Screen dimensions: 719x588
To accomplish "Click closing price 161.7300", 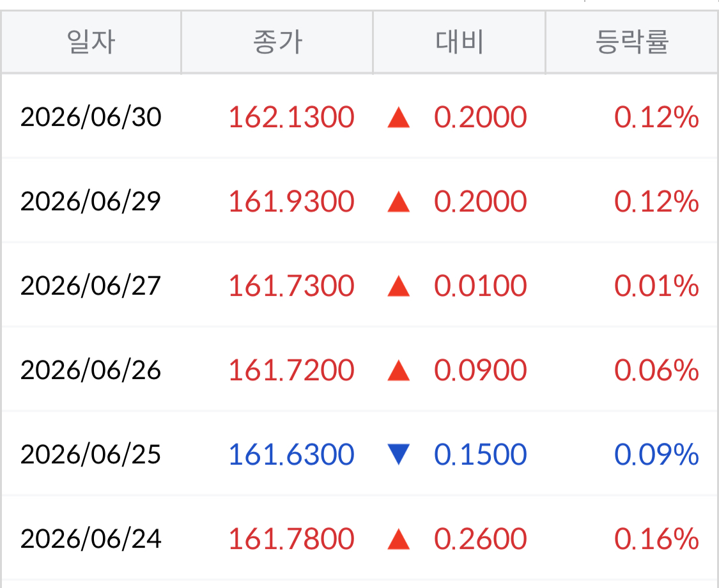I will pos(291,286).
